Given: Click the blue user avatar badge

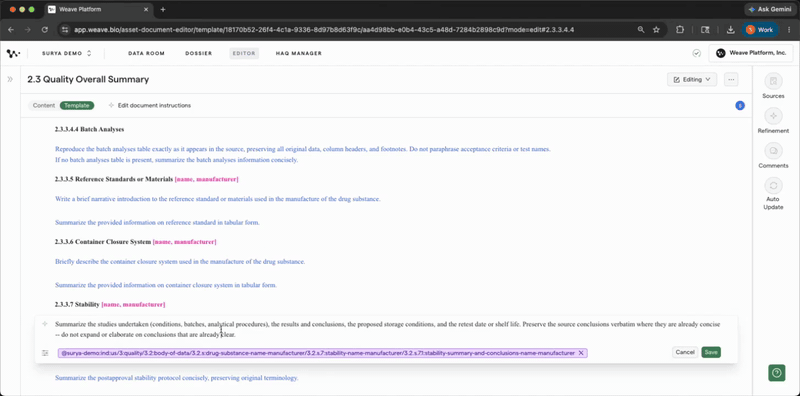Looking at the screenshot, I should click(740, 106).
